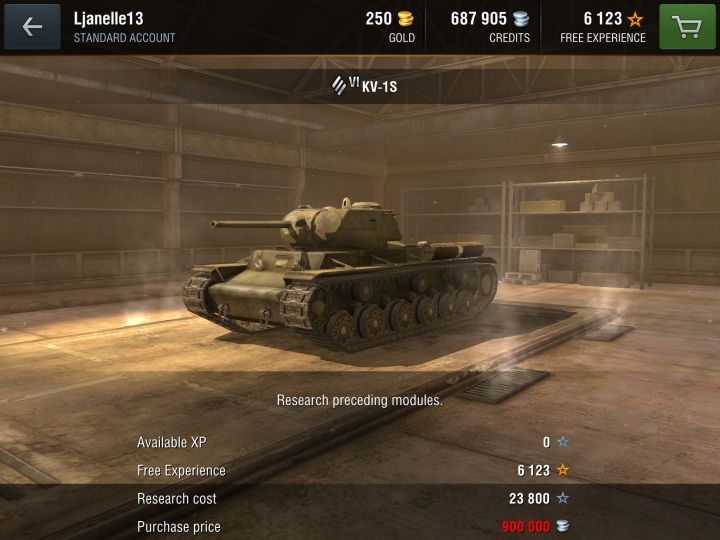Select the Research cost 23 800 row
The height and width of the screenshot is (540, 720).
pyautogui.click(x=353, y=498)
